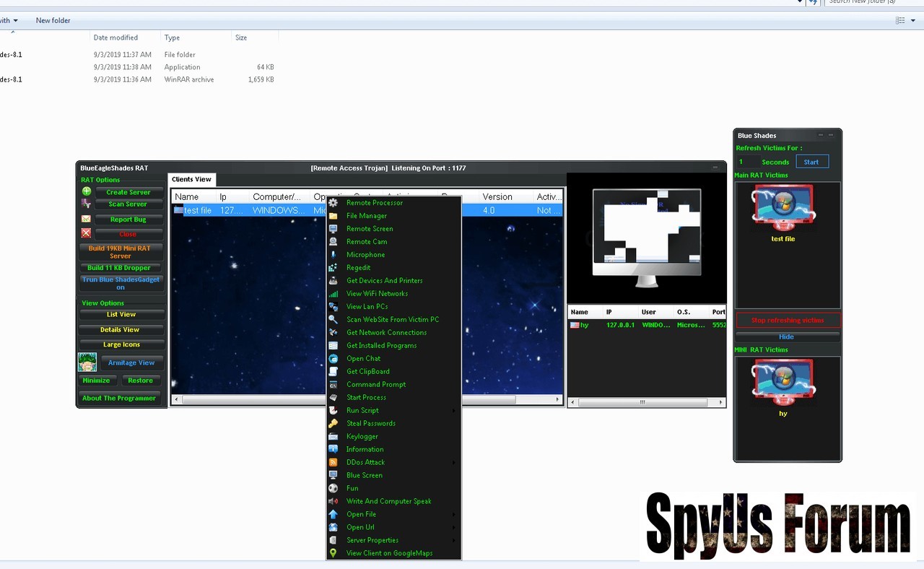The image size is (924, 569).
Task: Click the avatar icon beside Armitage View
Action: click(x=87, y=362)
